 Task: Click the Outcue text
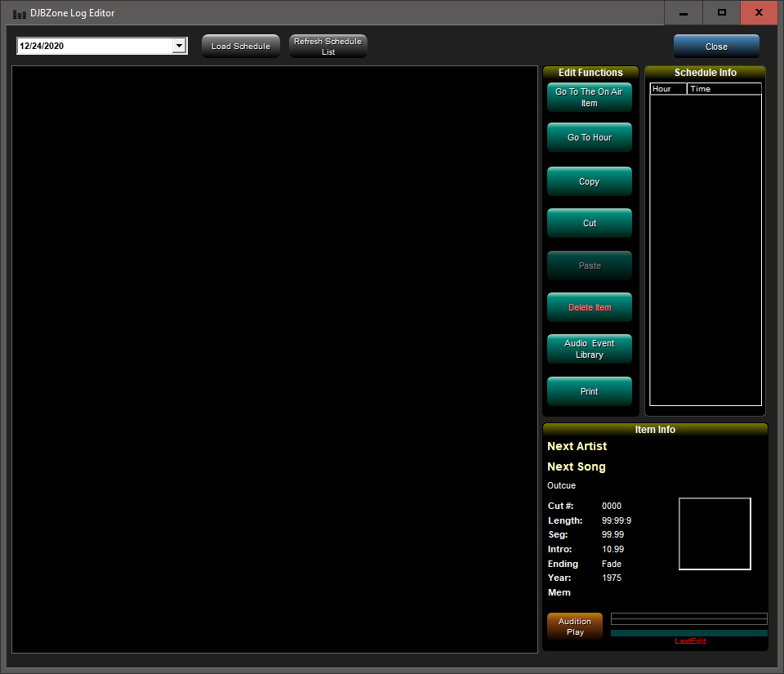[x=561, y=485]
